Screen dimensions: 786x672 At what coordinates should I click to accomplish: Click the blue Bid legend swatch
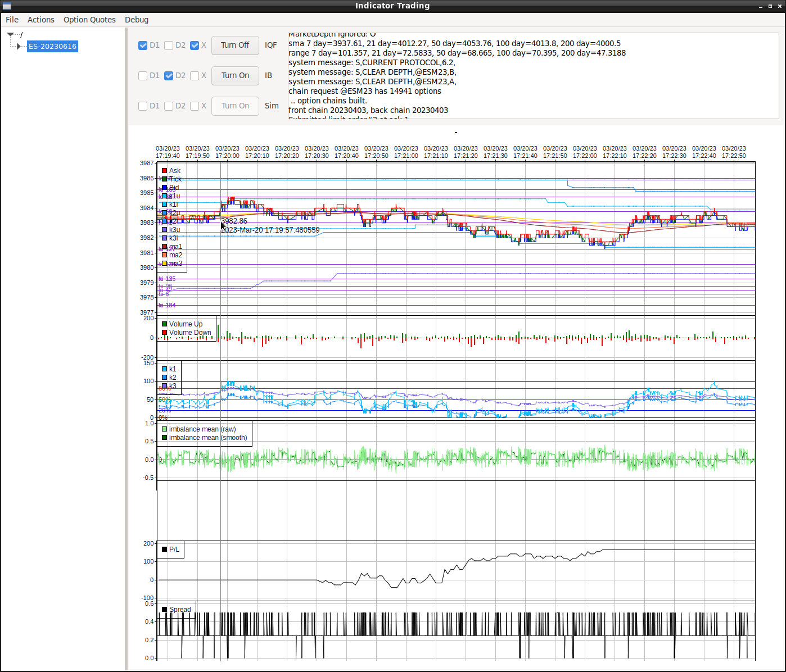click(164, 188)
